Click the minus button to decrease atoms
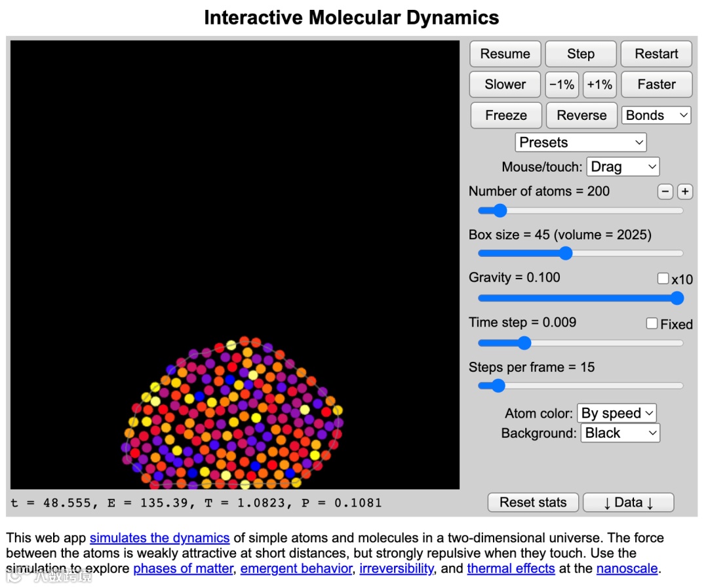 665,192
